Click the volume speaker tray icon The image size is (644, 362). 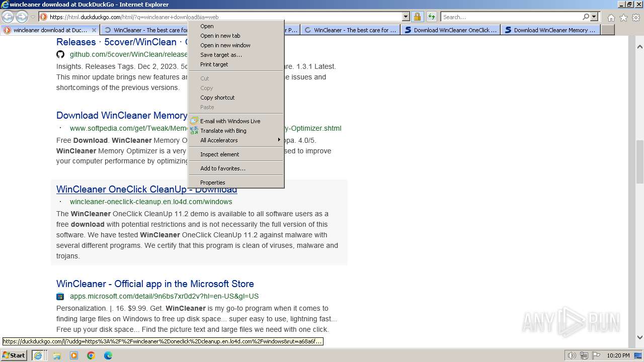coord(572,355)
